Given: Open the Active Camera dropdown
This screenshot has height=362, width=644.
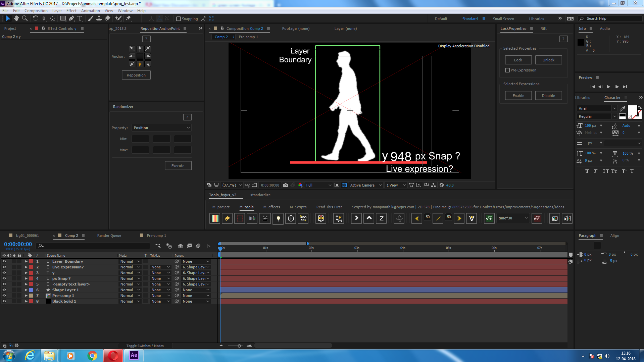Looking at the screenshot, I should pyautogui.click(x=366, y=185).
